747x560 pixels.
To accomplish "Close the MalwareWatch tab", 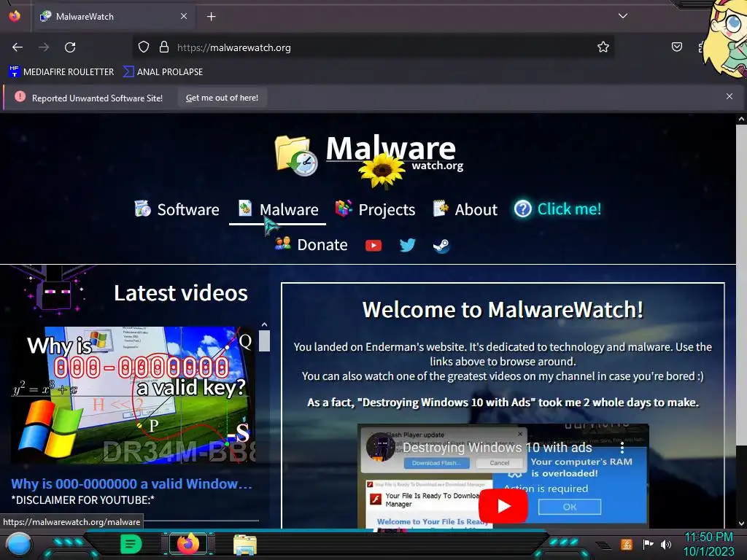I will click(184, 16).
